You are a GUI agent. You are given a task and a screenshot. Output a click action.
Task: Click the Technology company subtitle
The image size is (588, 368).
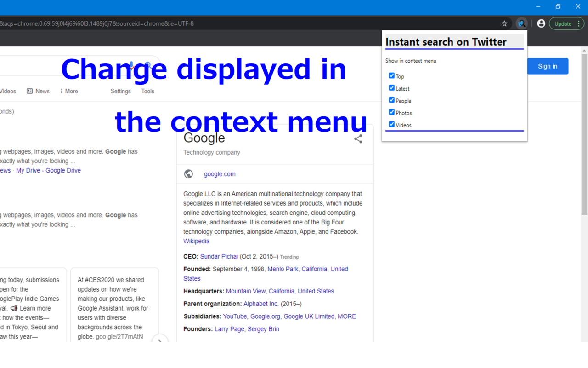212,152
